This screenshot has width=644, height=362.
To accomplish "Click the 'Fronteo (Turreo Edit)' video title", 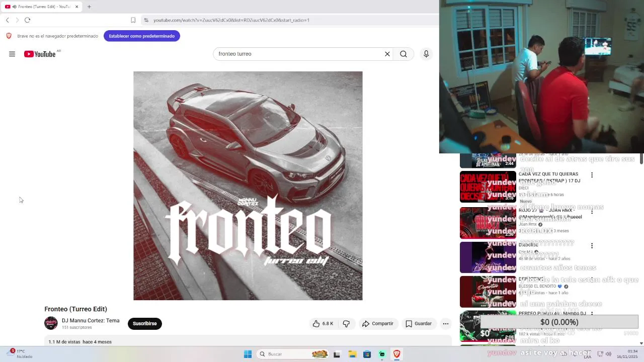I will point(75,309).
